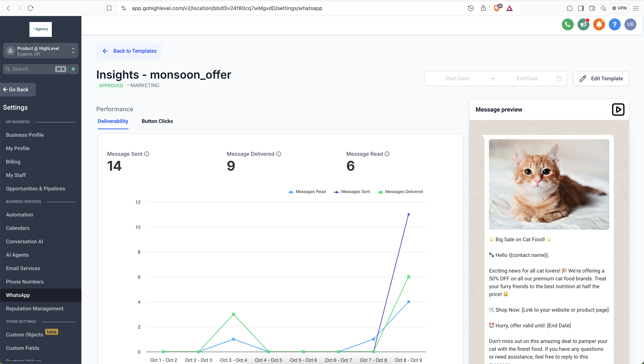Click the blue help question mark icon
This screenshot has height=364, width=644.
coord(615,25)
